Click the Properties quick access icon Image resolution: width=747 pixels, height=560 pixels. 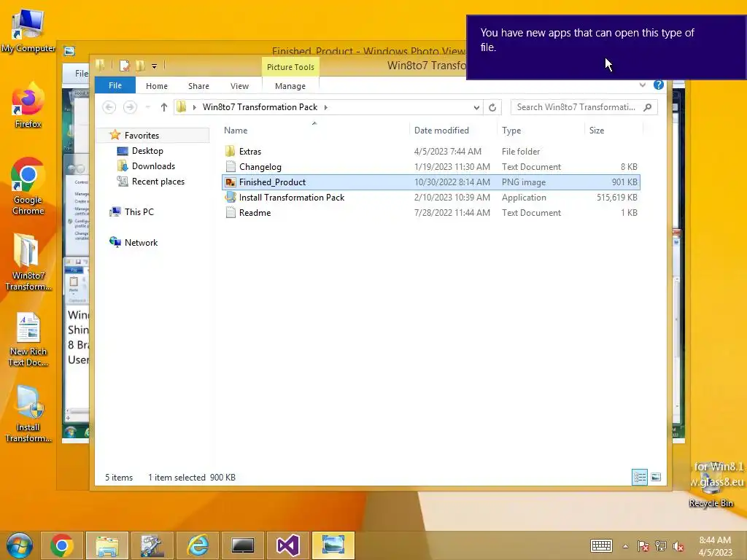click(x=124, y=66)
